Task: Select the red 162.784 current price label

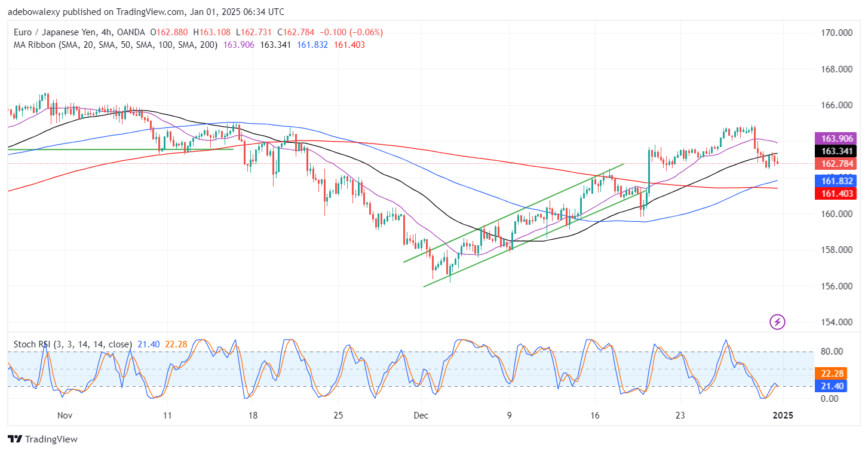Action: [835, 163]
